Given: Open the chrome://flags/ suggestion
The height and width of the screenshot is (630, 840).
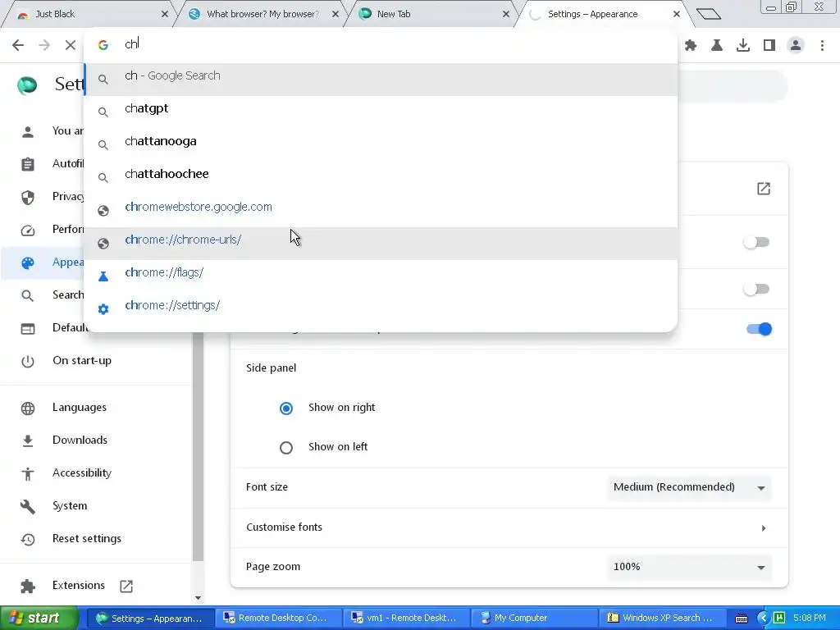Looking at the screenshot, I should click(x=381, y=276).
